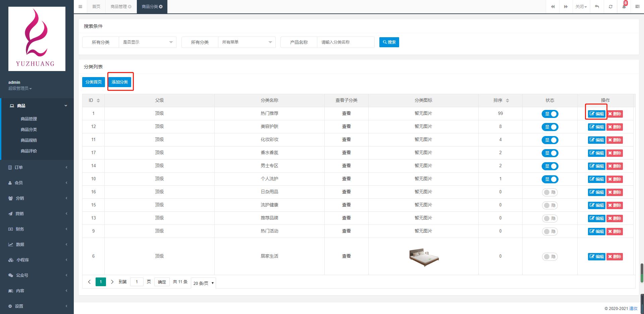
Task: Enable display switch for 洗护健康
Action: 550,205
